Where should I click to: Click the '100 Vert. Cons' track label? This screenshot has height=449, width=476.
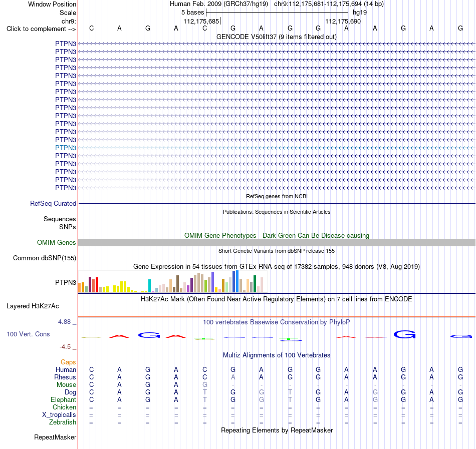coord(28,334)
